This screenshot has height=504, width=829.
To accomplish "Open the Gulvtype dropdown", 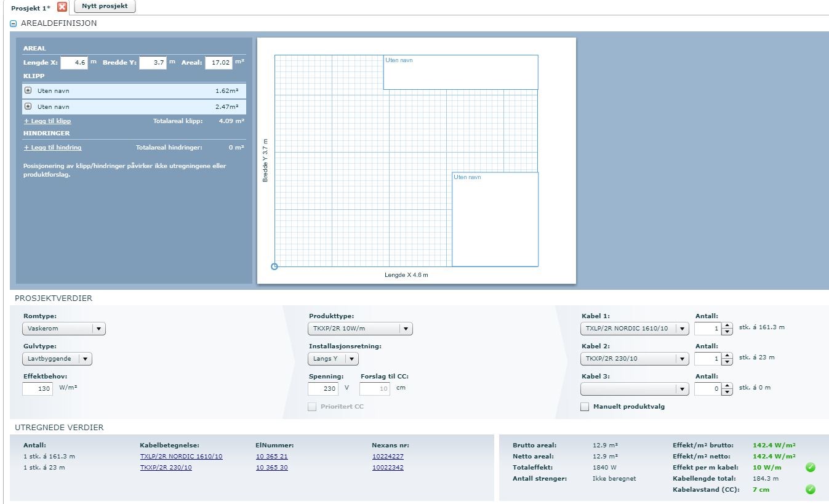I will click(85, 359).
